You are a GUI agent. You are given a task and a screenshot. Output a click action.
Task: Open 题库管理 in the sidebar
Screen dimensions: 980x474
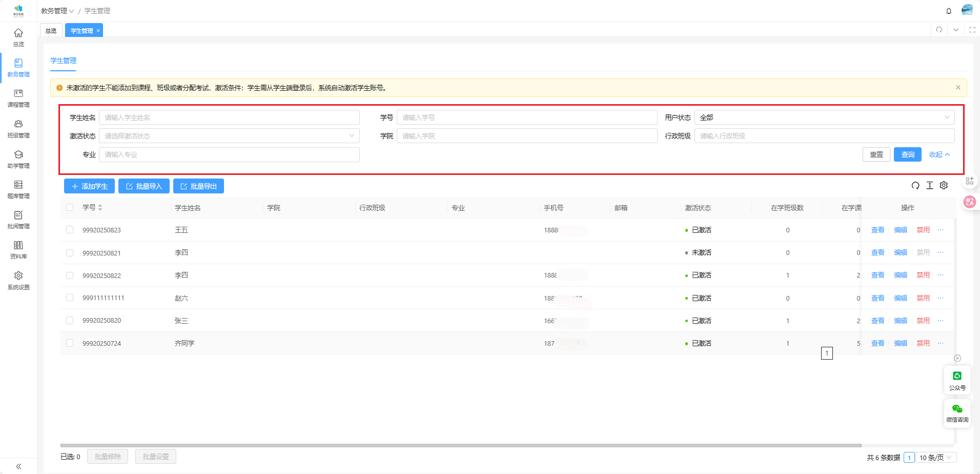[x=18, y=189]
